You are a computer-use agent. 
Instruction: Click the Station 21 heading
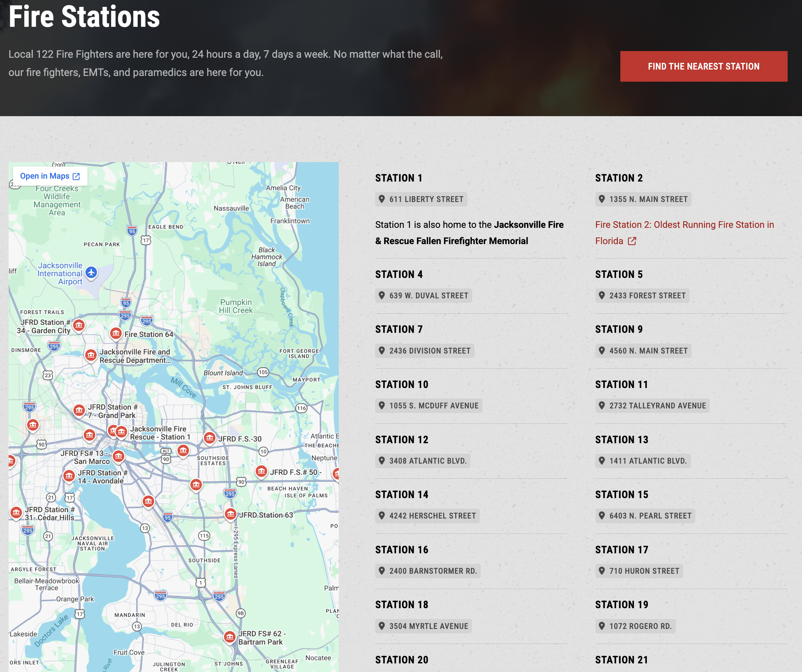(x=622, y=660)
